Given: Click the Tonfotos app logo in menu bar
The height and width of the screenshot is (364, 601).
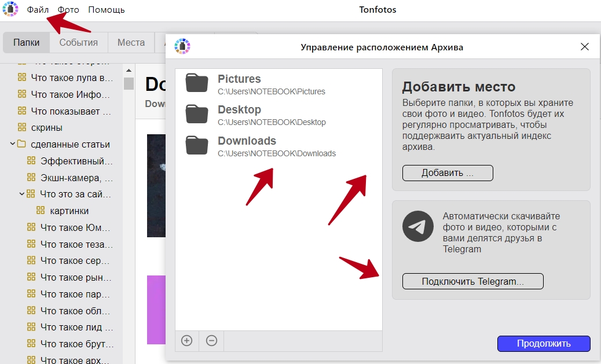Looking at the screenshot, I should [x=10, y=9].
